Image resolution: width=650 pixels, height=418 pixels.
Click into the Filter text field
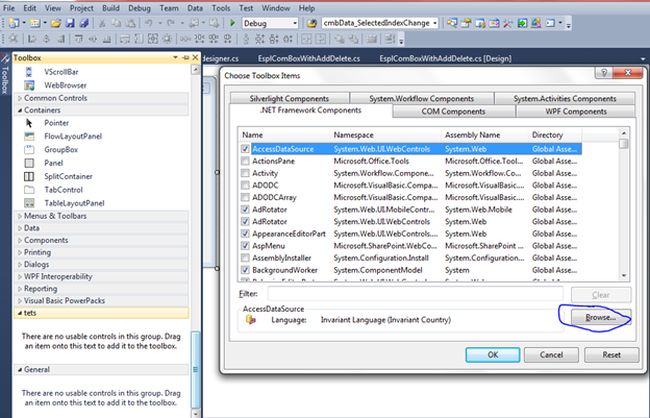click(x=415, y=294)
